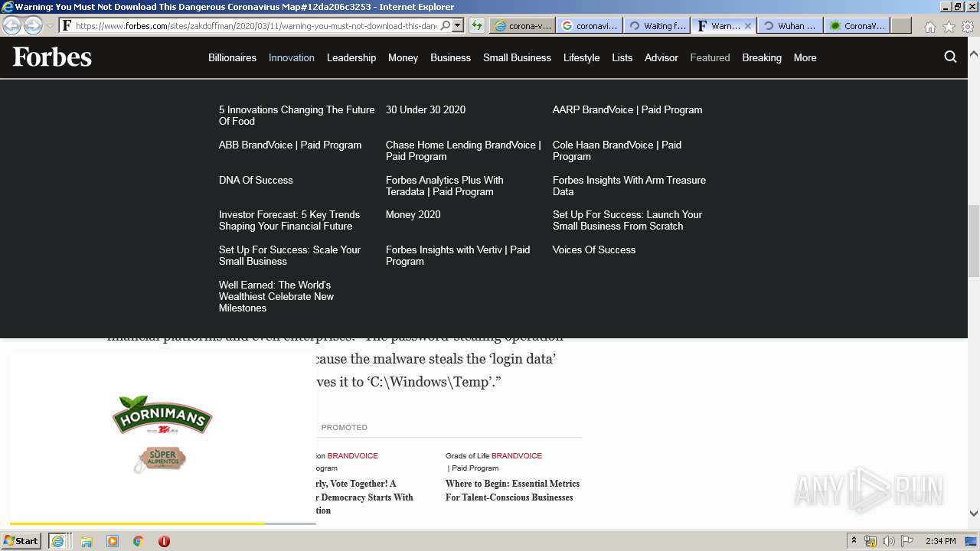Open Scale Your Small Business link
The width and height of the screenshot is (980, 551).
pyautogui.click(x=289, y=256)
